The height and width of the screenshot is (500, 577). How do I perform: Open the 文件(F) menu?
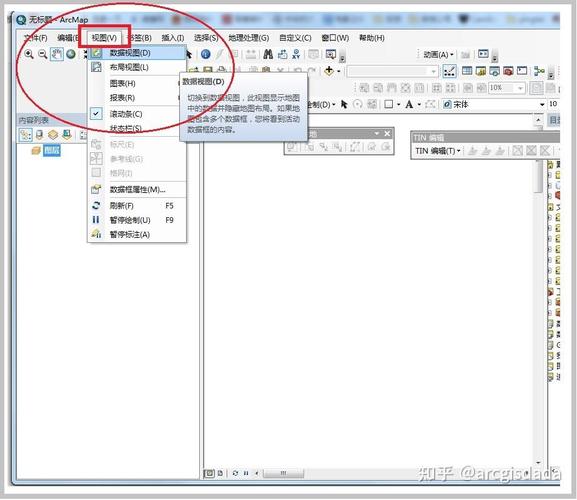[35, 38]
